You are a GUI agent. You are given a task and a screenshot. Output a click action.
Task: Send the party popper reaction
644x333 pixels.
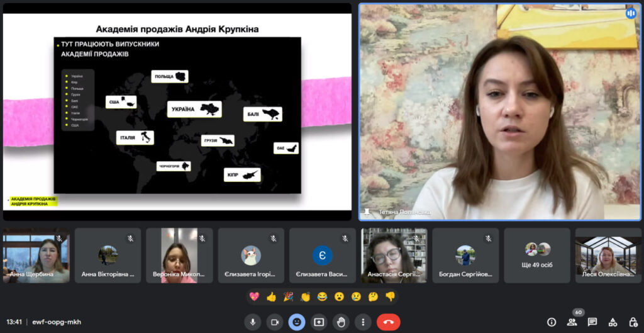(288, 296)
